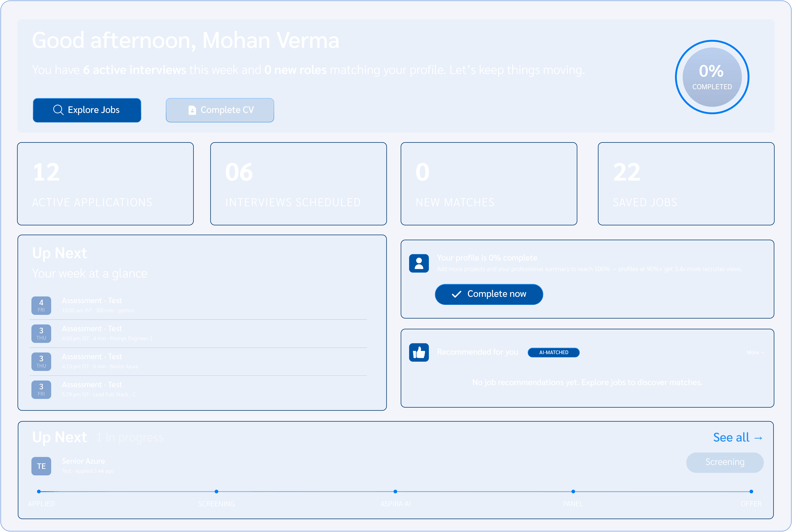This screenshot has width=792, height=532.
Task: Open the 12 Active Applications card
Action: point(105,183)
